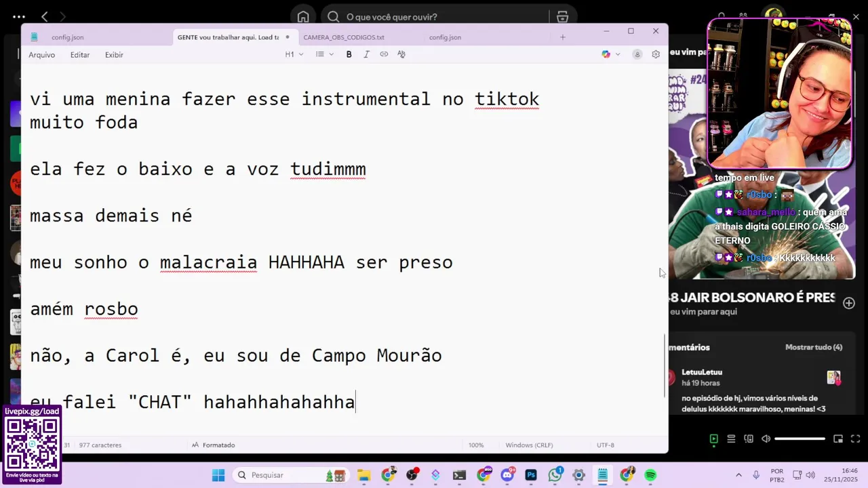Viewport: 868px width, 488px height.
Task: Enter Spotify full screen mode
Action: (856, 439)
